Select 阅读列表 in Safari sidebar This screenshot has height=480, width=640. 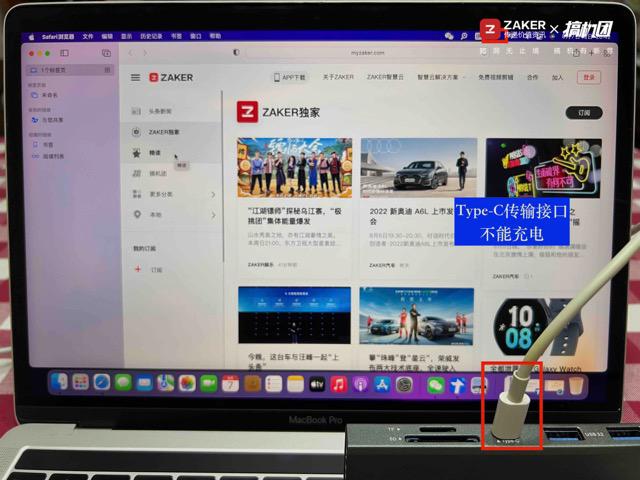point(48,156)
